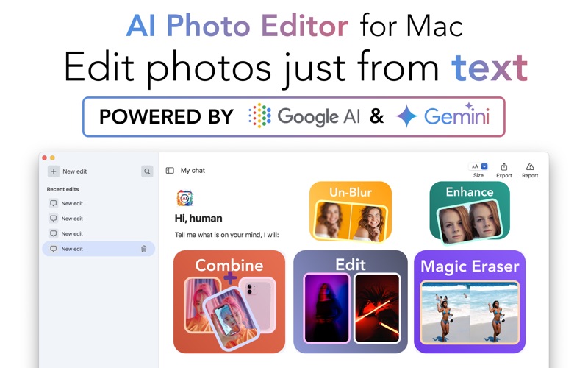This screenshot has width=588, height=368.
Task: Click the plus icon for New edit
Action: coord(54,171)
